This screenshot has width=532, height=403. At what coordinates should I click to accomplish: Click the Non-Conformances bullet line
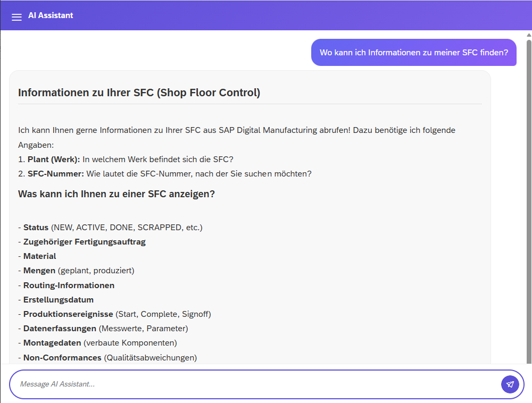tap(107, 358)
